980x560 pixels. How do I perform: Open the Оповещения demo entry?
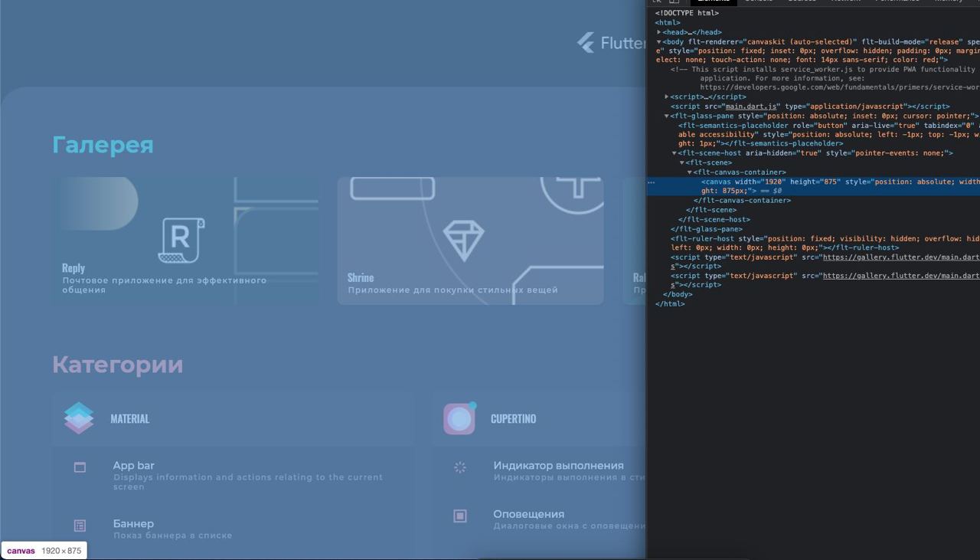click(x=539, y=520)
